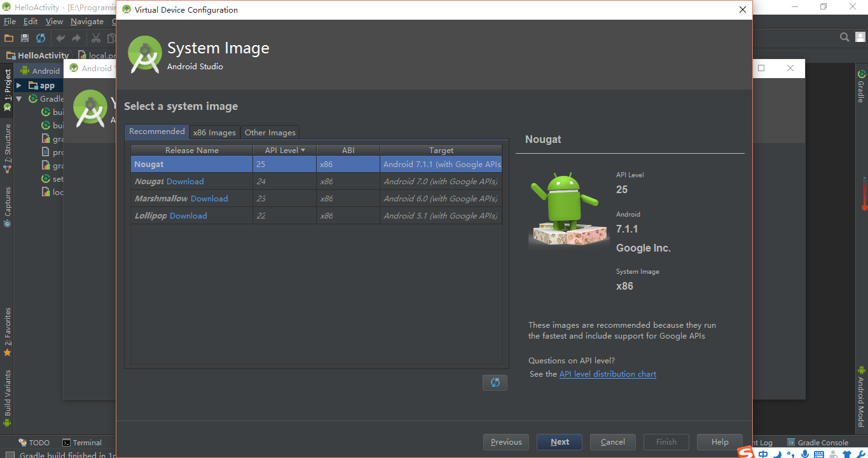Image resolution: width=868 pixels, height=458 pixels.
Task: Click the Sogou input method S logo
Action: tap(746, 453)
